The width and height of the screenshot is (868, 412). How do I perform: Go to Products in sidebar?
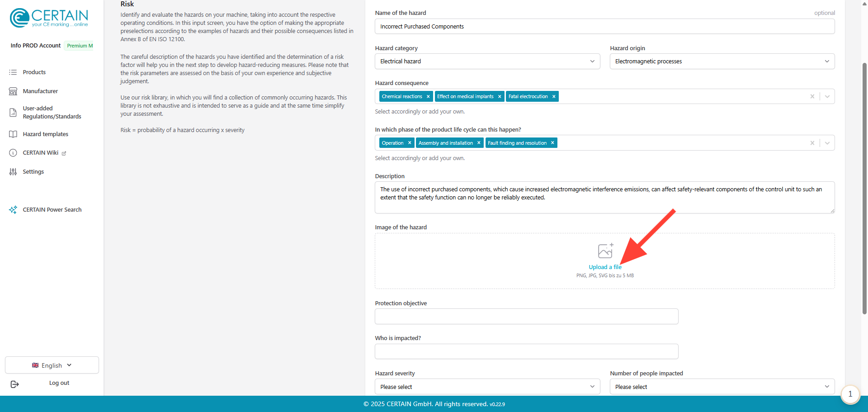click(34, 72)
